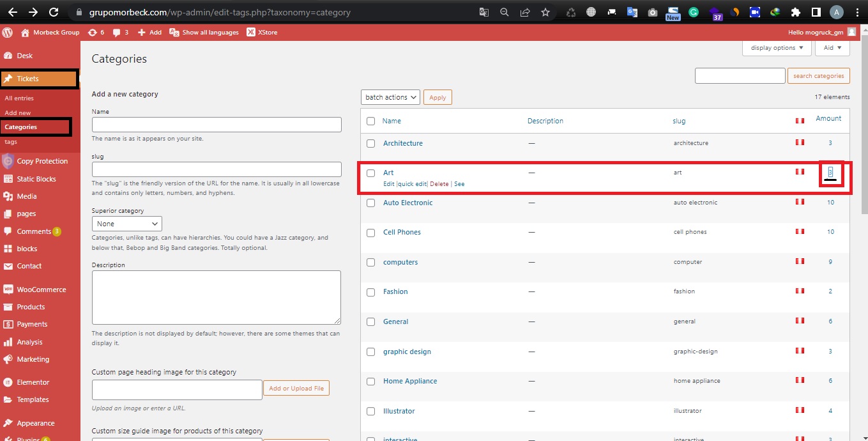868x441 pixels.
Task: Click the zoom magnifier icon in address bar
Action: point(505,12)
